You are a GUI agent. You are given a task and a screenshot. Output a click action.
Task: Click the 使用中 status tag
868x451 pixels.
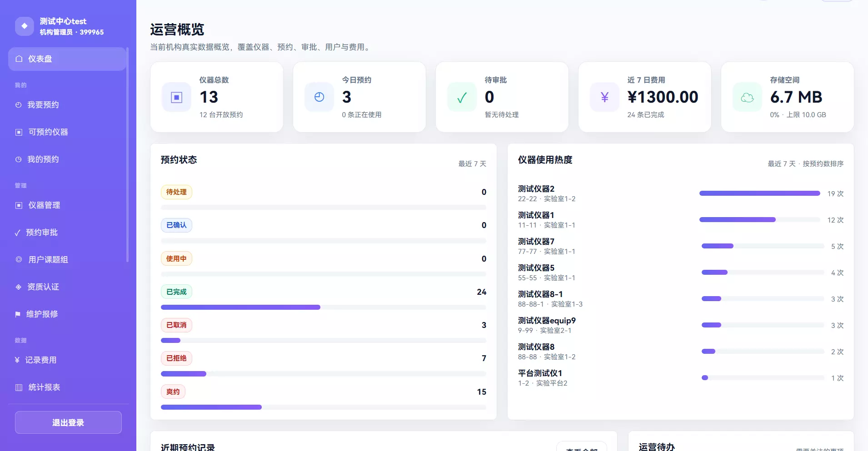pyautogui.click(x=176, y=259)
